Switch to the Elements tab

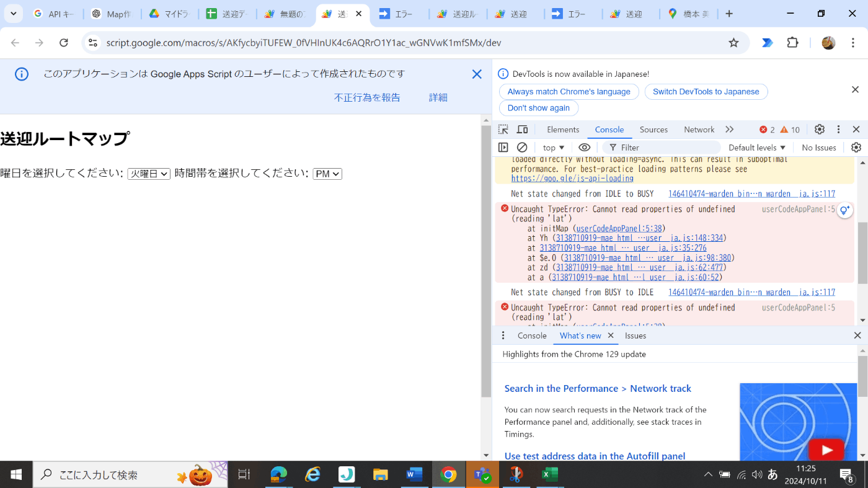[563, 130]
